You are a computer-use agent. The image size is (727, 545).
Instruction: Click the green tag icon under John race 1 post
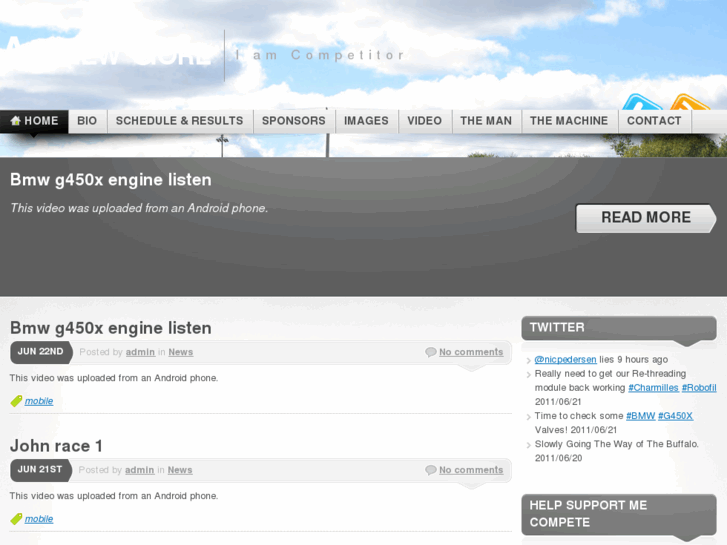pos(16,519)
